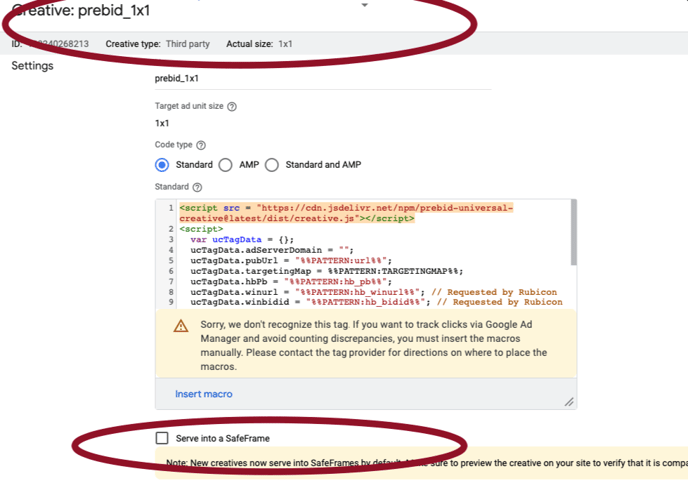This screenshot has width=688, height=483.
Task: Choose the Standard and AMP radio option
Action: 272,165
